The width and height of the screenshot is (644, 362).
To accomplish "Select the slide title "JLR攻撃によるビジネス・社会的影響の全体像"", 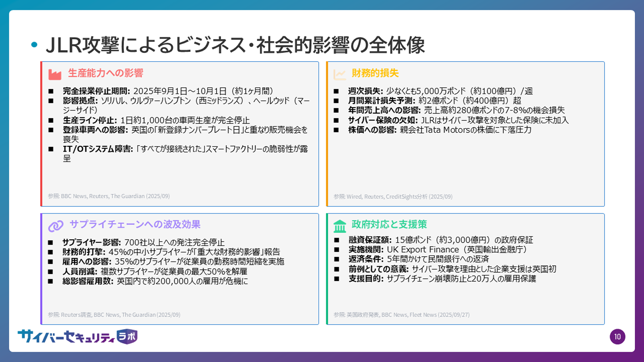I will coord(235,45).
